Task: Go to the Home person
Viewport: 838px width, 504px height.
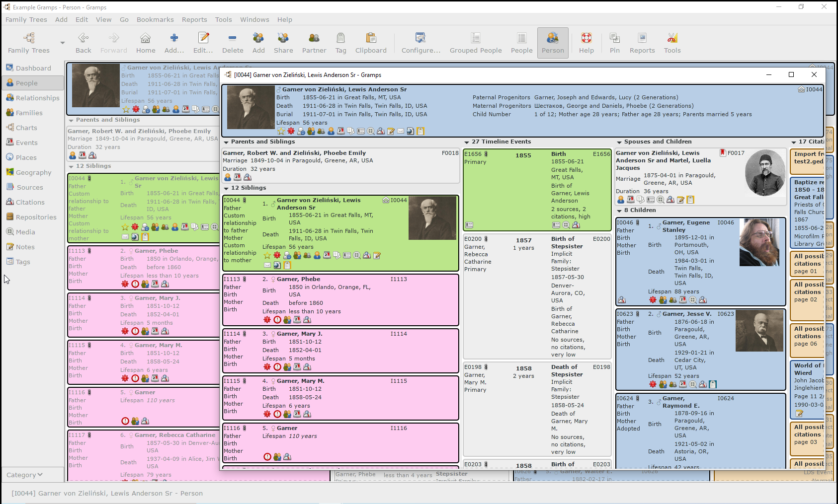Action: click(145, 43)
